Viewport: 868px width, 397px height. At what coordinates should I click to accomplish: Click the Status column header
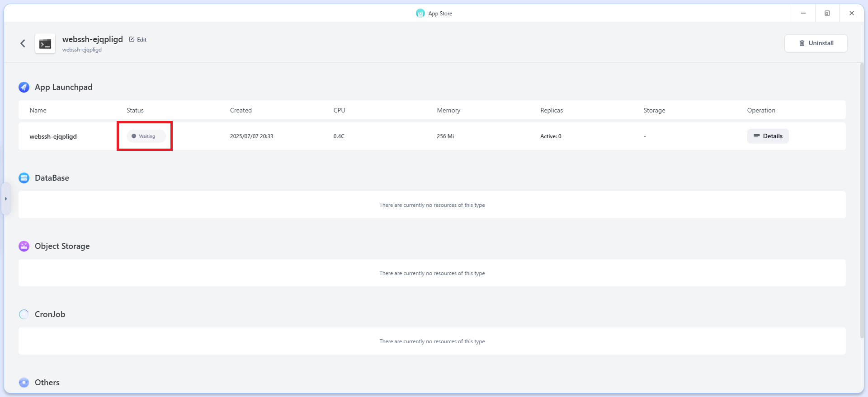(135, 110)
